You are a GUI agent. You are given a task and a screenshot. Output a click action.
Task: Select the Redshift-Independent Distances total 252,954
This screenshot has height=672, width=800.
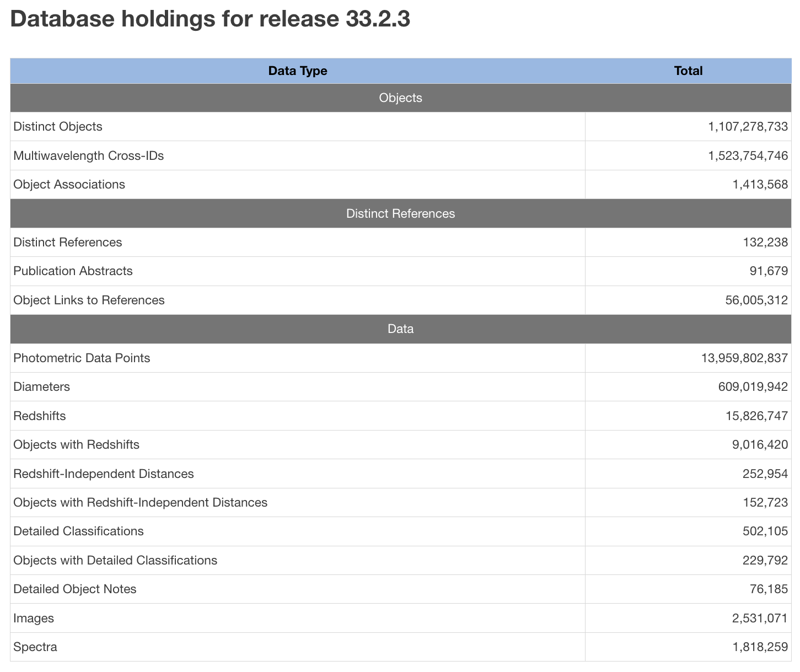765,474
